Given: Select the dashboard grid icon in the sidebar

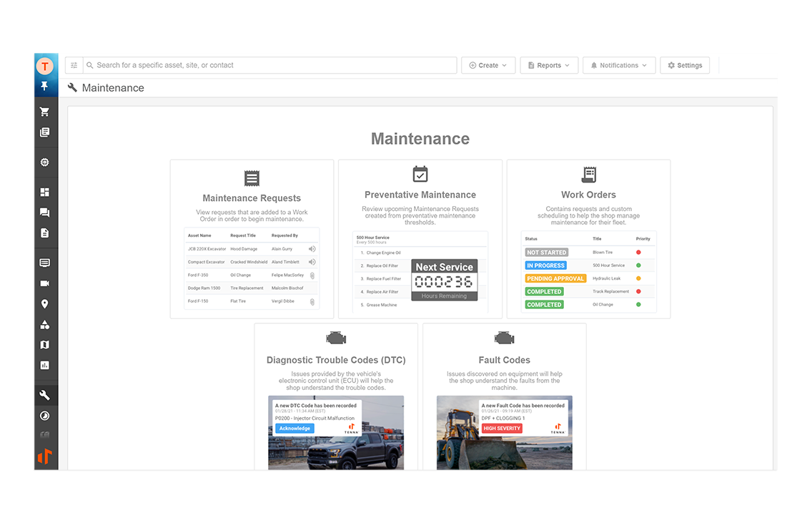Looking at the screenshot, I should tap(45, 191).
